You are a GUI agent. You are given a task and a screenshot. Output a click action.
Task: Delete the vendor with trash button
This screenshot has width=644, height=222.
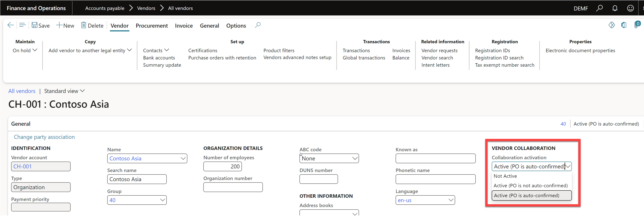click(x=92, y=25)
